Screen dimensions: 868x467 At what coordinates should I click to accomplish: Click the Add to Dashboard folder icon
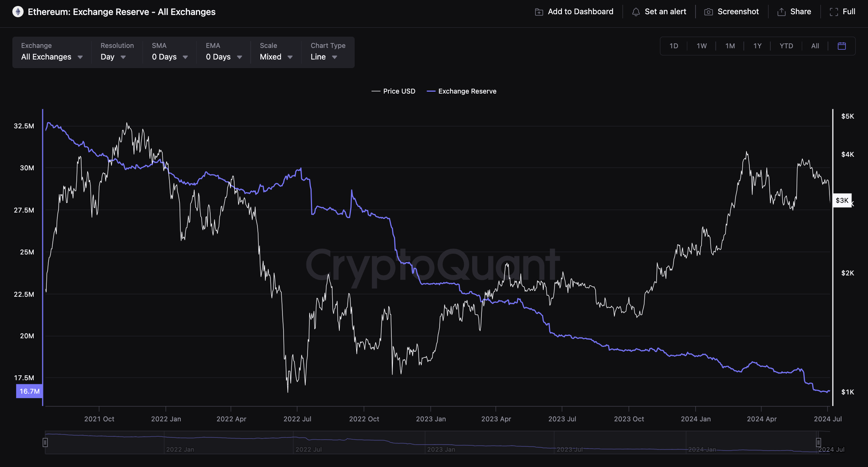tap(539, 12)
